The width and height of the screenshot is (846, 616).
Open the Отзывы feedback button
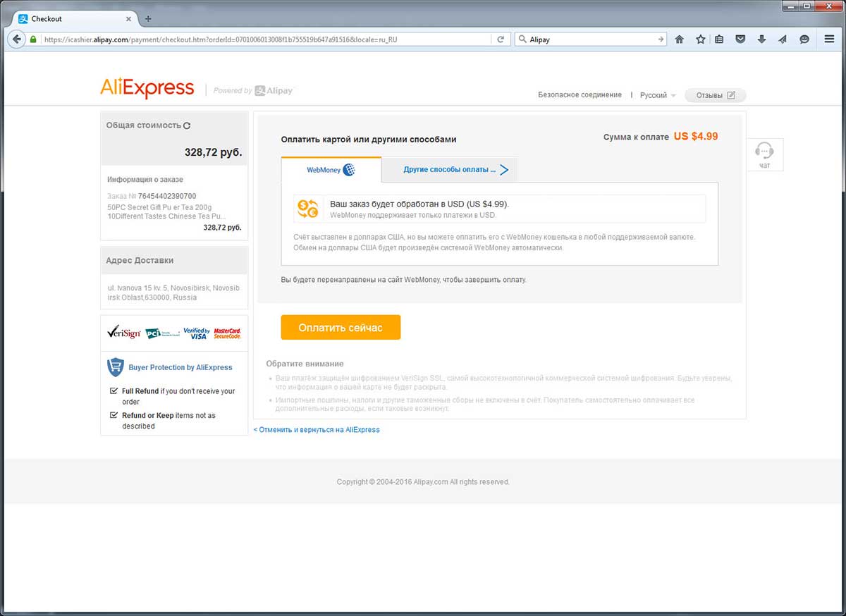coord(715,95)
